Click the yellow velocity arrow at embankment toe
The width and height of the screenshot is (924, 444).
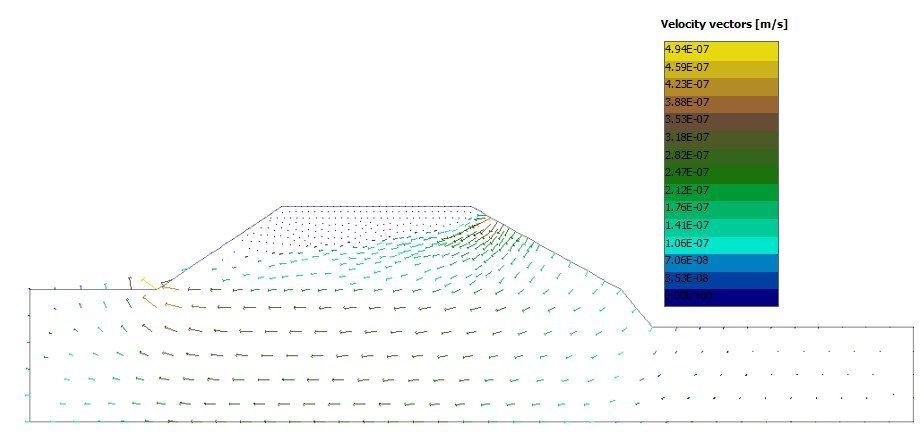coord(150,283)
